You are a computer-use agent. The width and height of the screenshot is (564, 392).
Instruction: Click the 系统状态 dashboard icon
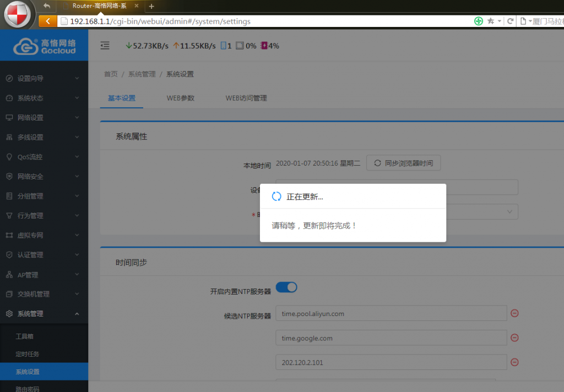9,98
